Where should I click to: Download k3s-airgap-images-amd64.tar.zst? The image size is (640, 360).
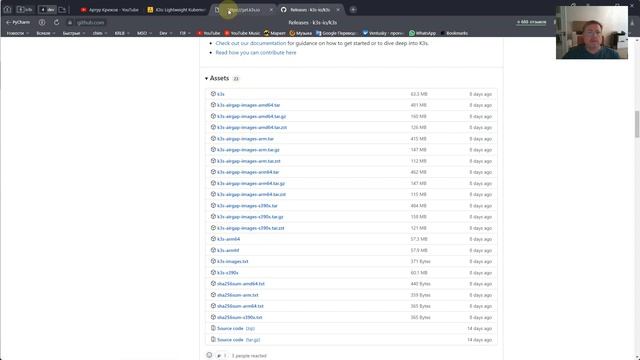click(252, 128)
